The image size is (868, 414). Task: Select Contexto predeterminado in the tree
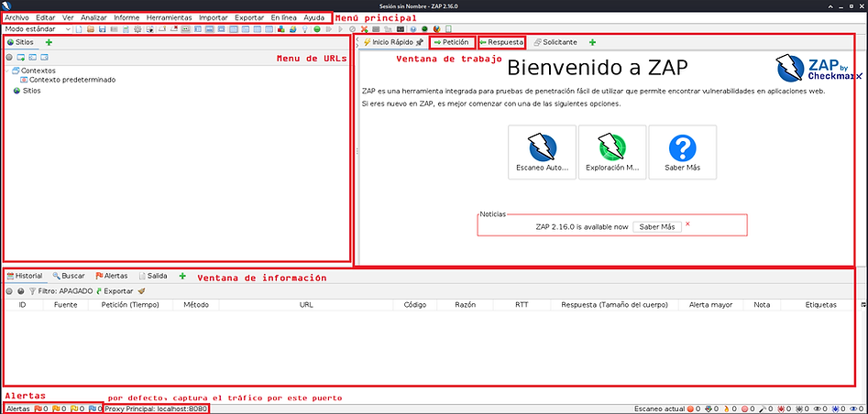point(72,80)
